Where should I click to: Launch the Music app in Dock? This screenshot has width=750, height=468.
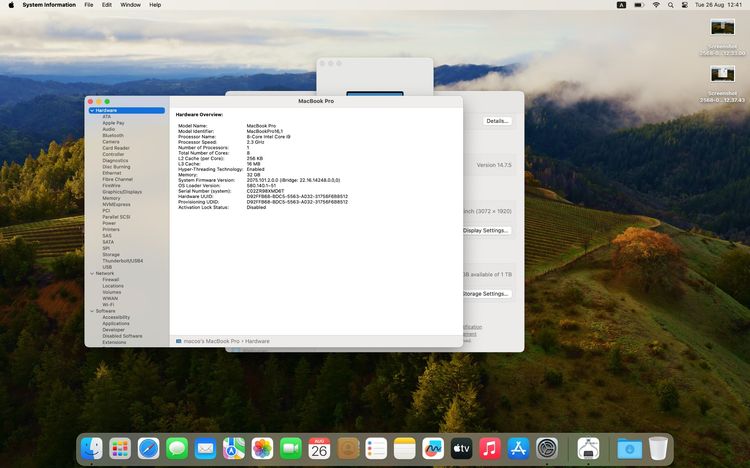pos(490,449)
